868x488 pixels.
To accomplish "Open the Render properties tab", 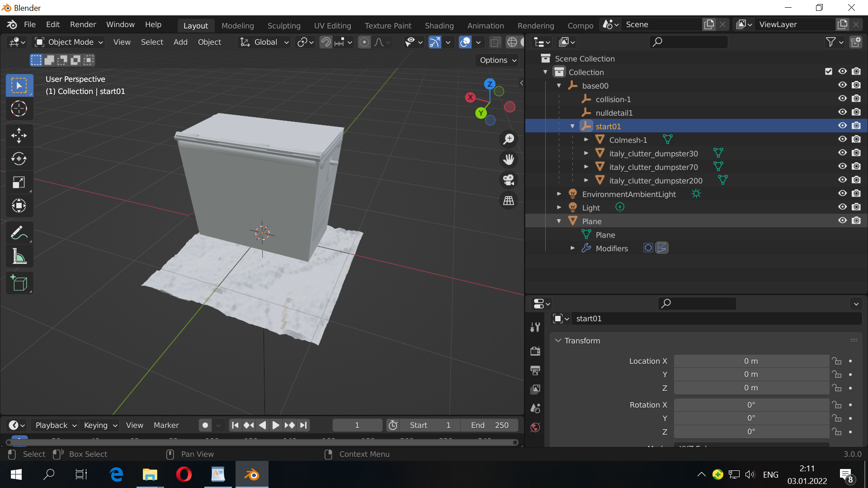I will tap(535, 351).
